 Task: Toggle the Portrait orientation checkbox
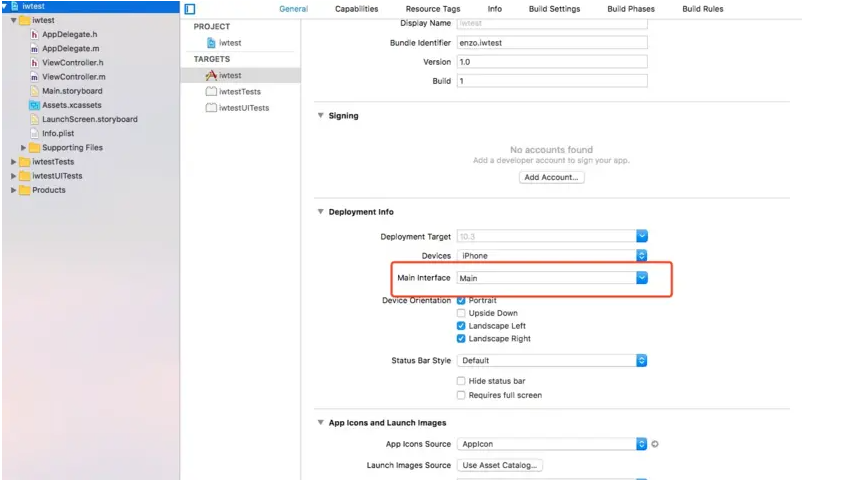(x=461, y=300)
